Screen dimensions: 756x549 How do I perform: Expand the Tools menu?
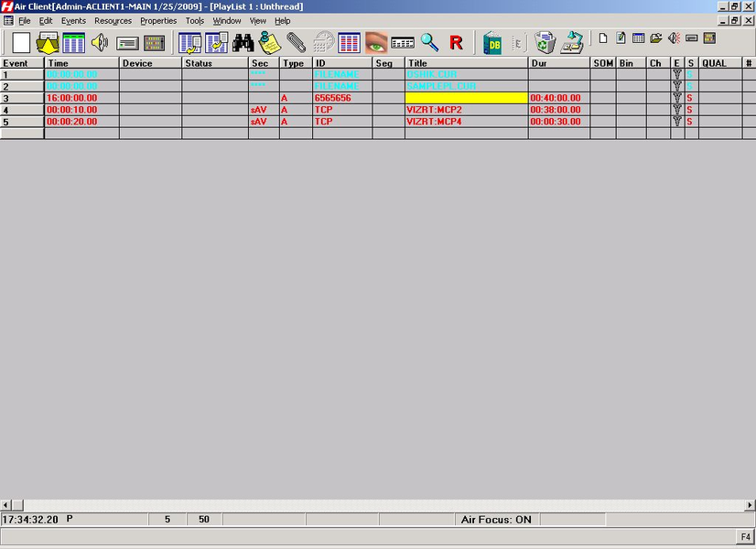[195, 20]
